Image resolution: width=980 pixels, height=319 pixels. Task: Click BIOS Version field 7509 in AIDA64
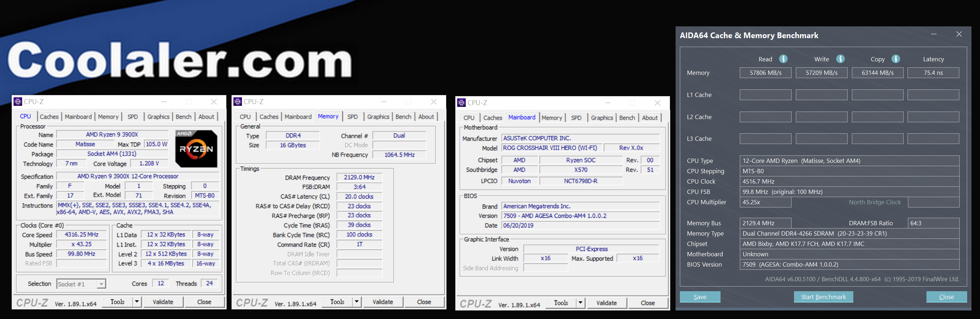pyautogui.click(x=849, y=265)
